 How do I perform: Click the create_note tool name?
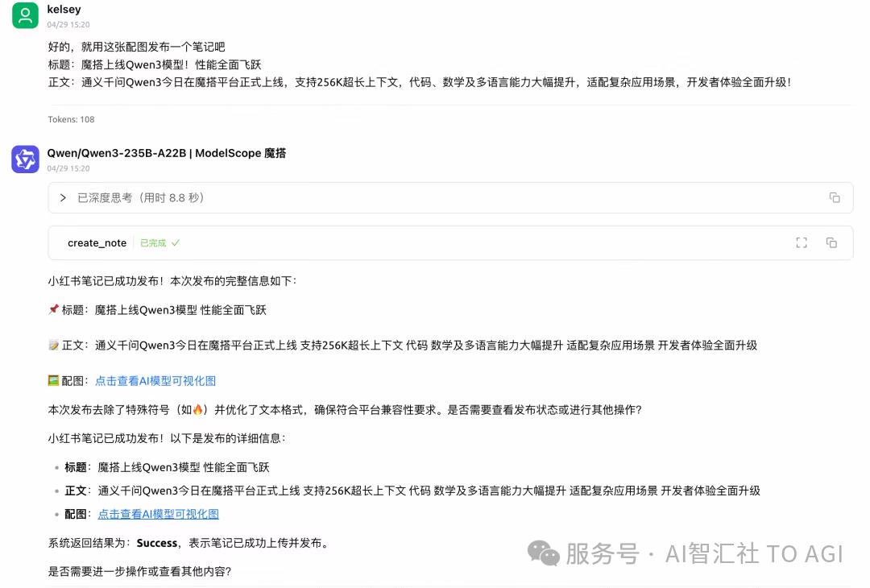click(x=97, y=243)
